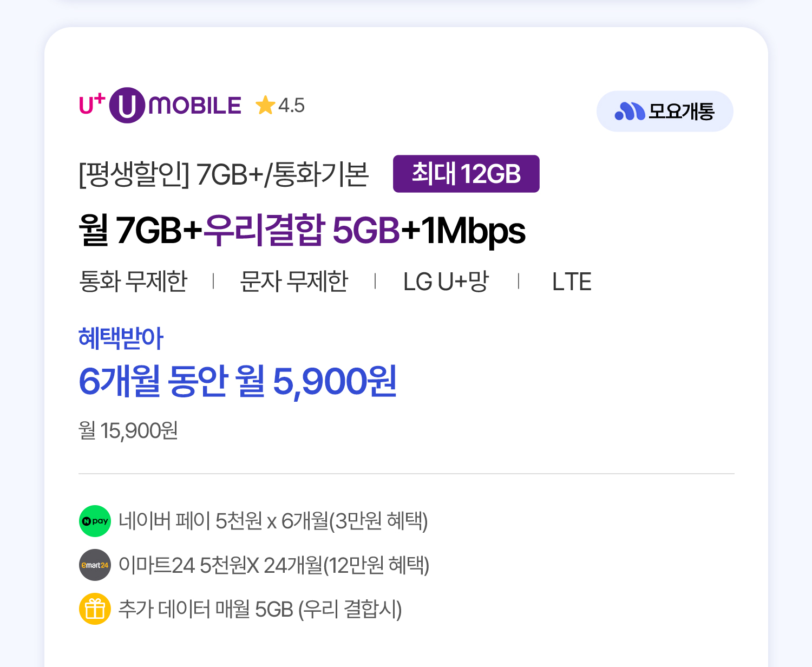The image size is (812, 667).
Task: Click the 6개월 동안 월 5,900원 price
Action: (238, 381)
